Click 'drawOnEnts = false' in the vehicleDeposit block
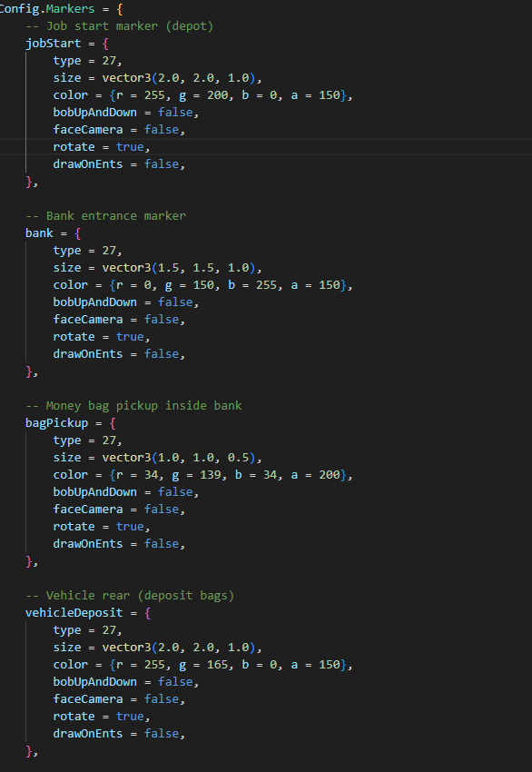 pos(119,733)
